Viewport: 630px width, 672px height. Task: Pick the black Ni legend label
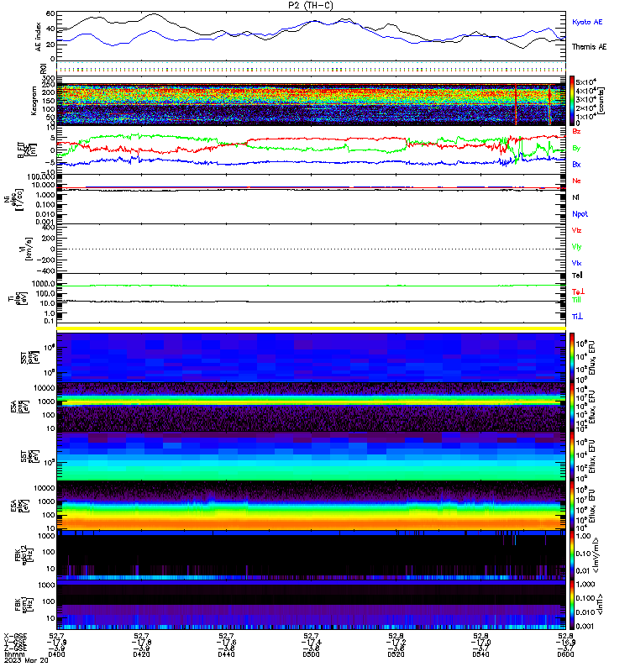pos(575,197)
